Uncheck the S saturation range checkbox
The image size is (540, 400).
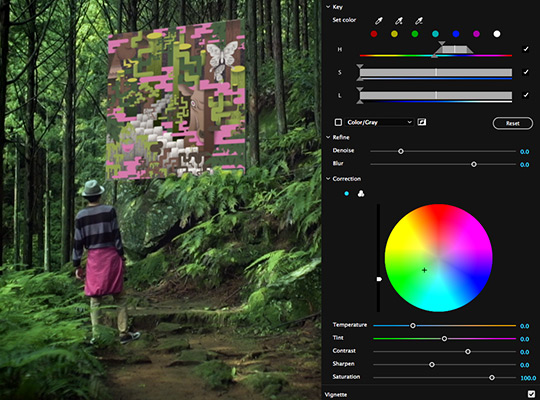[x=526, y=72]
